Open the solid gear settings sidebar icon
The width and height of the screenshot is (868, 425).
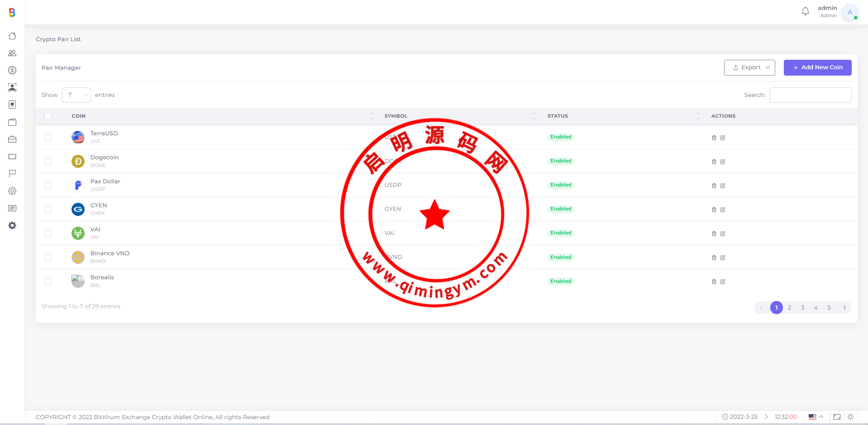[x=12, y=225]
